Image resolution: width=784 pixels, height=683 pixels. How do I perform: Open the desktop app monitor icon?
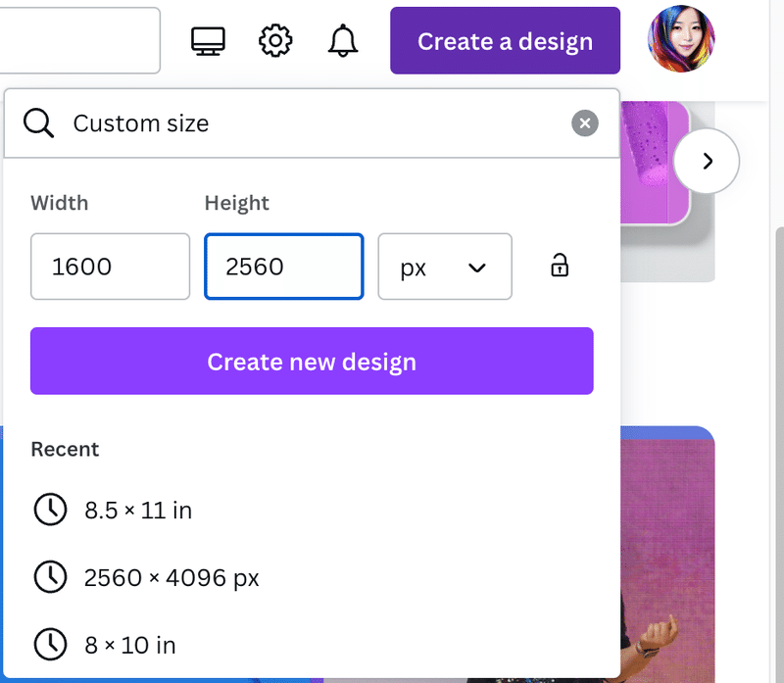pos(208,41)
